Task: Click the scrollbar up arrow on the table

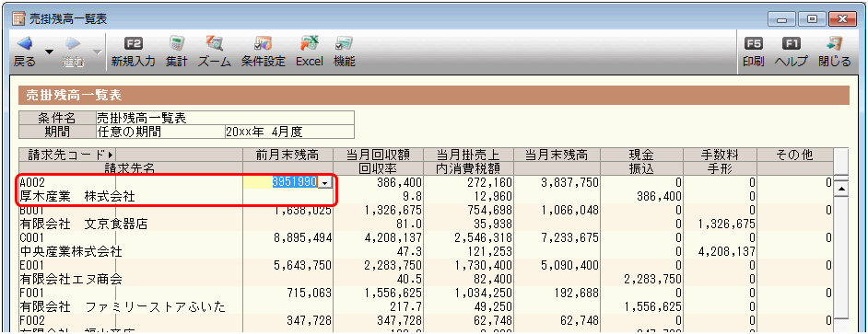Action: [x=841, y=190]
